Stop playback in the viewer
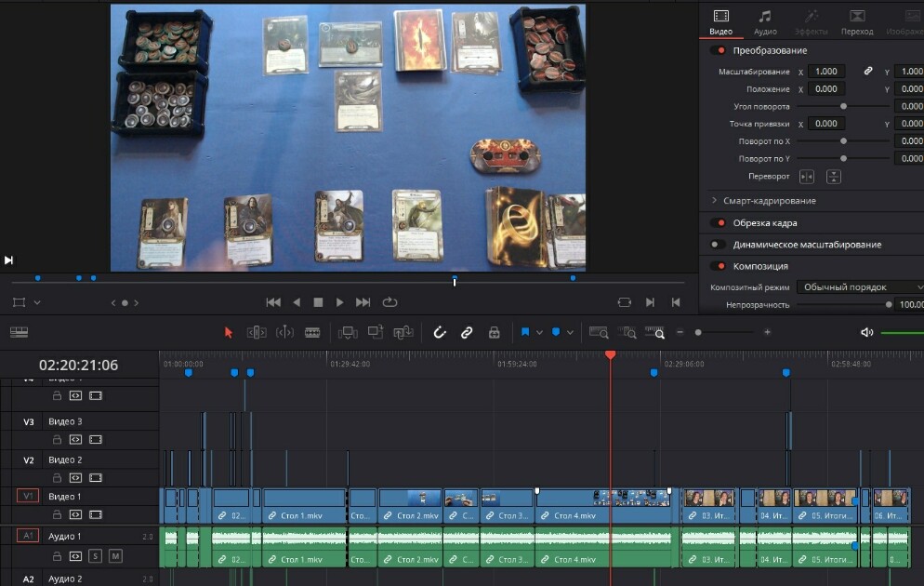924x586 pixels. (318, 302)
